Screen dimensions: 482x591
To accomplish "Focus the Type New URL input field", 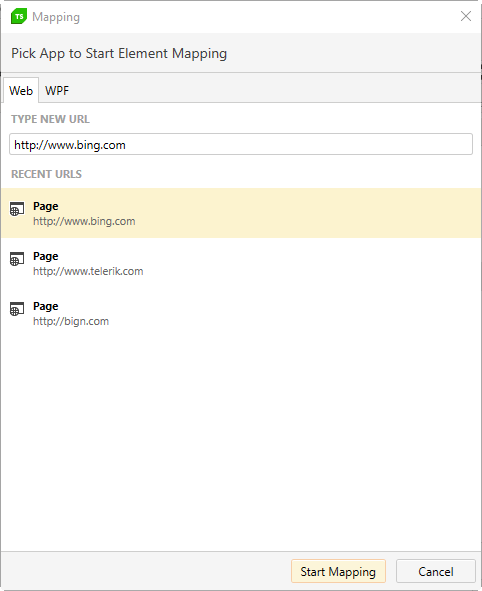I will 241,144.
